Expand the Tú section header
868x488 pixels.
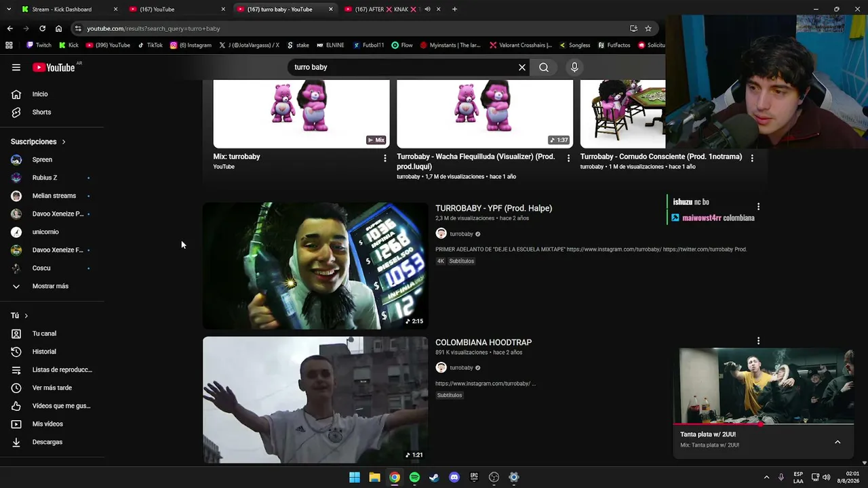point(20,316)
